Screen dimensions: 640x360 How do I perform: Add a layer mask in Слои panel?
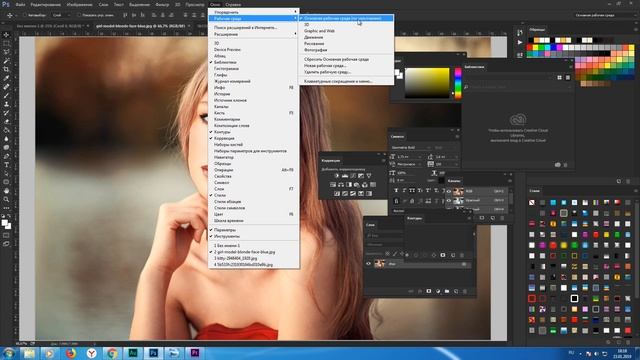point(429,291)
